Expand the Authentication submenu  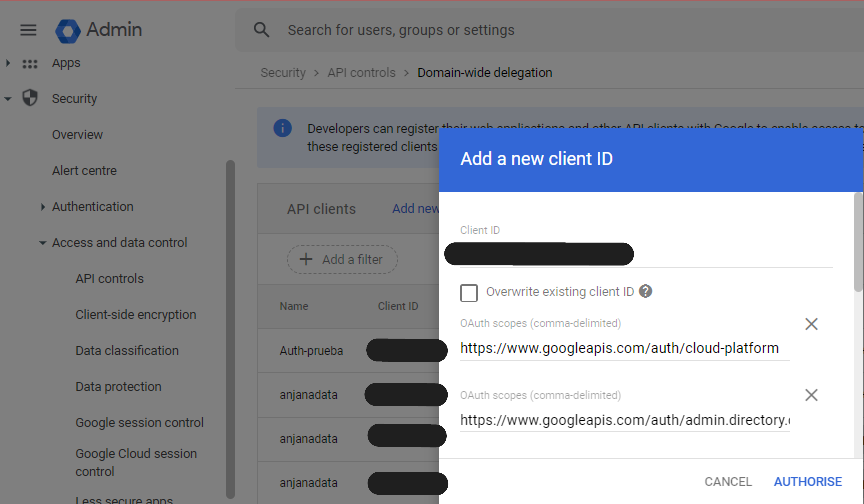[x=43, y=207]
